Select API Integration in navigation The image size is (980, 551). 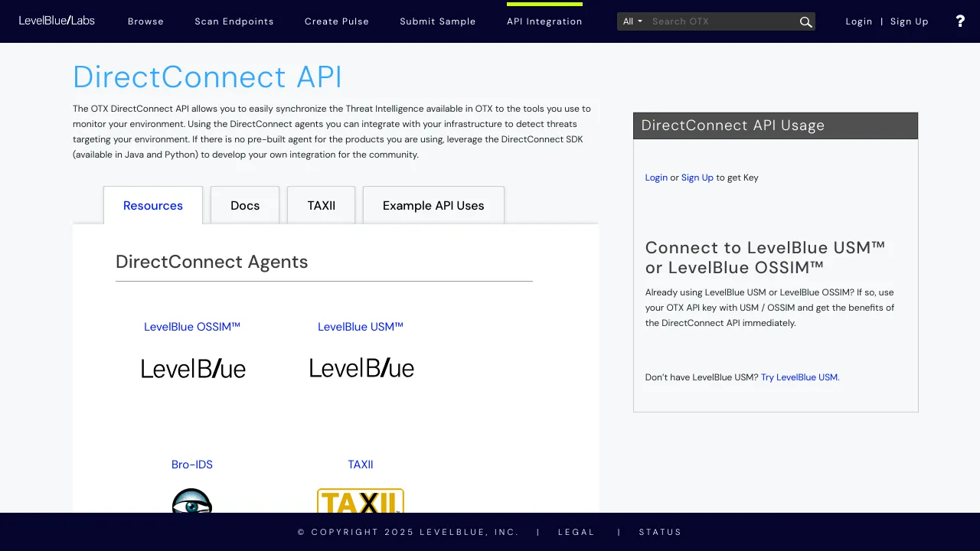click(544, 21)
